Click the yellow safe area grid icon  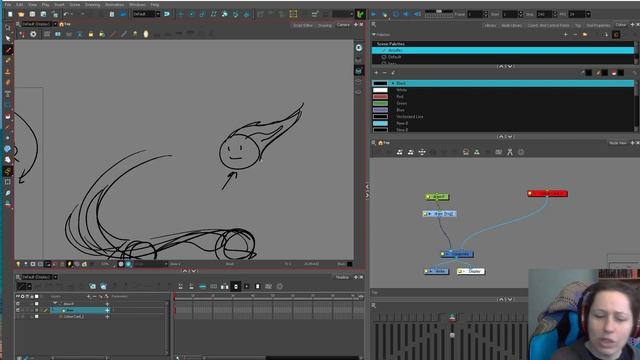pyautogui.click(x=293, y=14)
